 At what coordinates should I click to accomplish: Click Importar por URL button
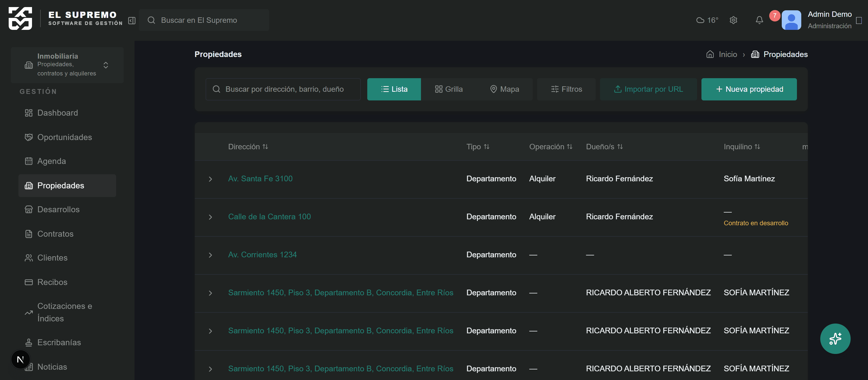click(x=648, y=89)
